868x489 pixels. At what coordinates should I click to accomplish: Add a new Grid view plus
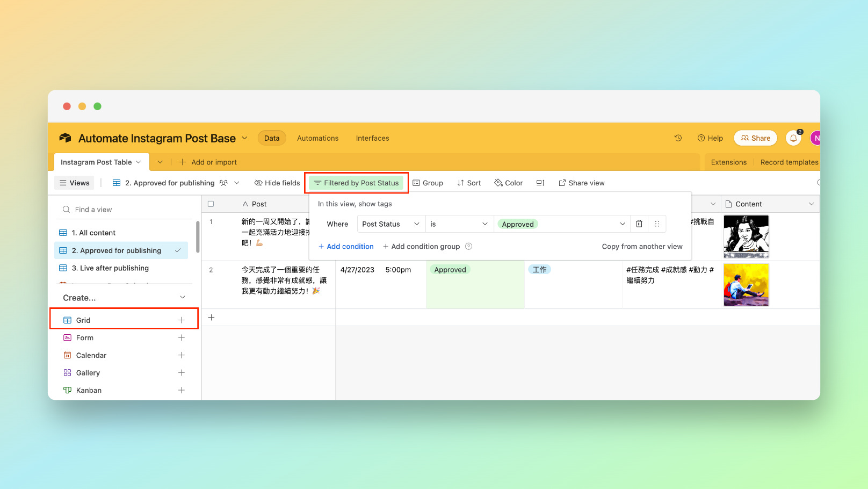(182, 320)
